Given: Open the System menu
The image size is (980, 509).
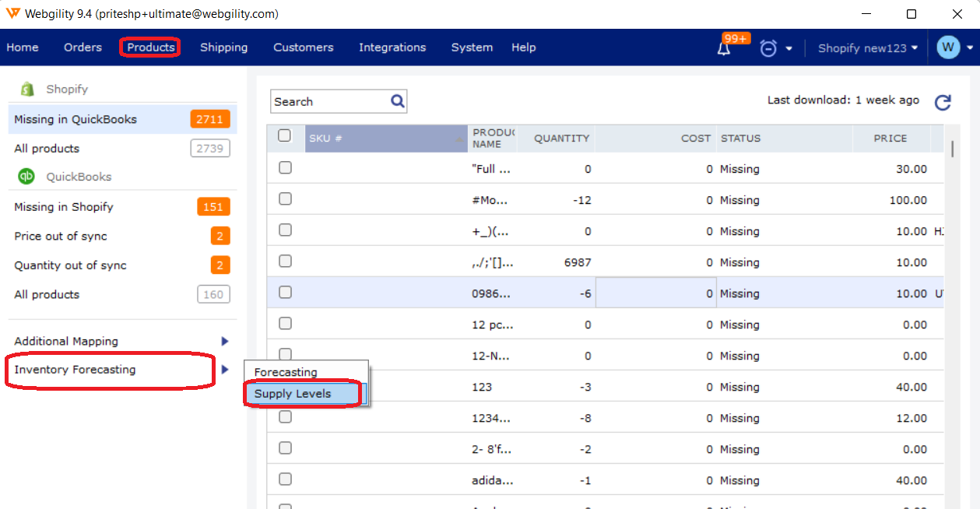Looking at the screenshot, I should tap(472, 47).
